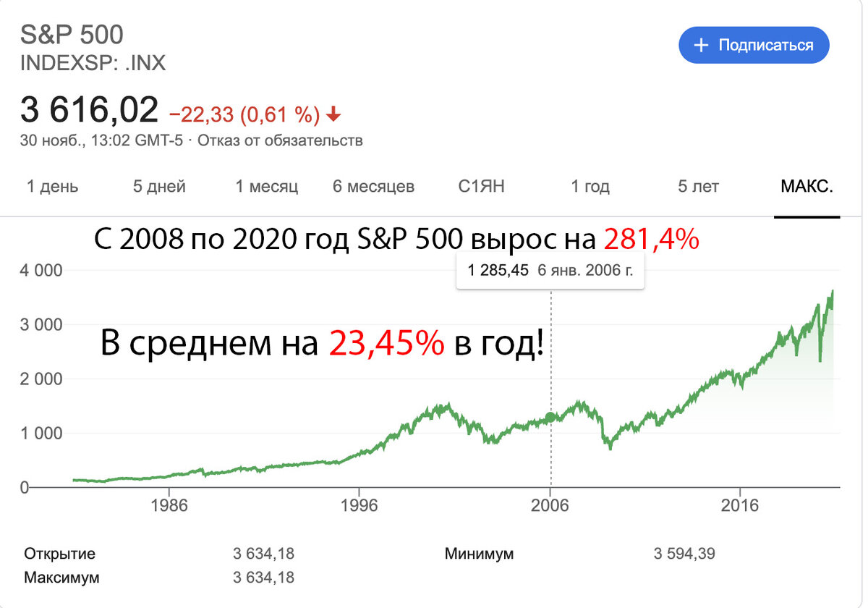Click the Минимум value 3 594,39
Image resolution: width=868 pixels, height=608 pixels.
point(684,553)
